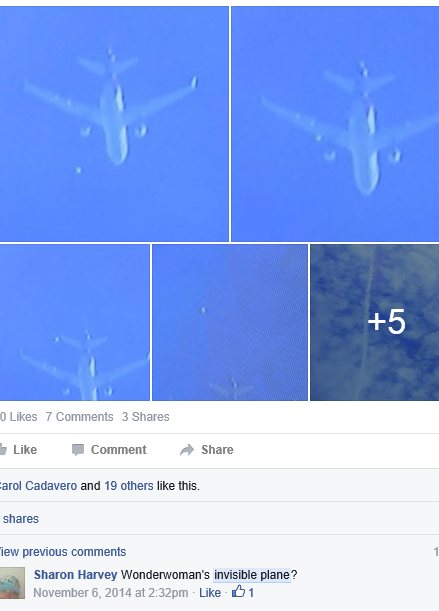Click the thumbs-up icon on Sharon's comment

coord(238,592)
